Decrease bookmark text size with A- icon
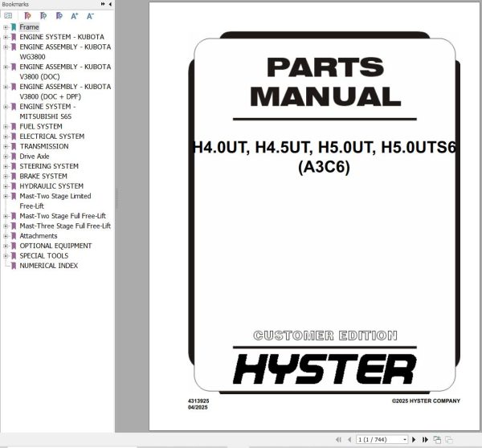482x448 pixels. click(x=90, y=16)
